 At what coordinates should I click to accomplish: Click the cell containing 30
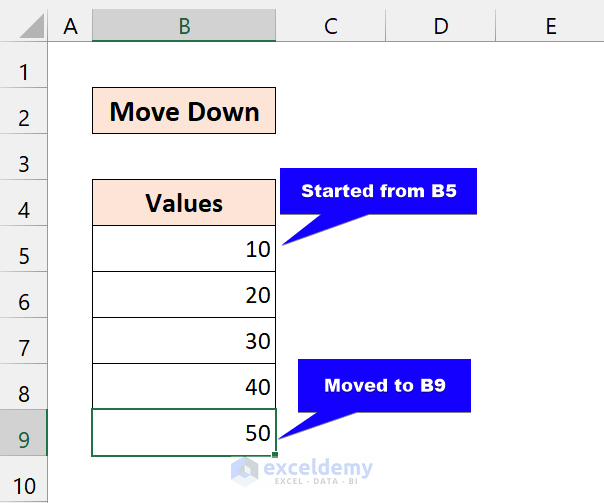[184, 341]
